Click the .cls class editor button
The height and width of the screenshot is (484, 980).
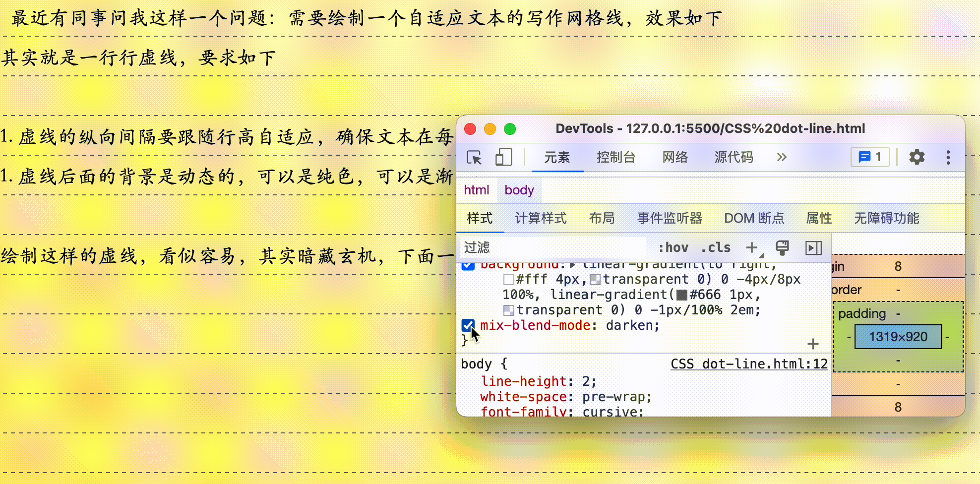point(715,247)
